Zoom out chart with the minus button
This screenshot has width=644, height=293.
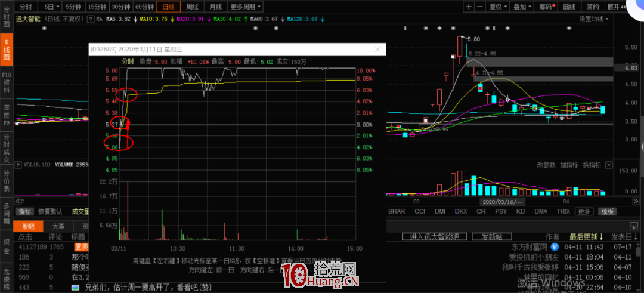pyautogui.click(x=479, y=7)
